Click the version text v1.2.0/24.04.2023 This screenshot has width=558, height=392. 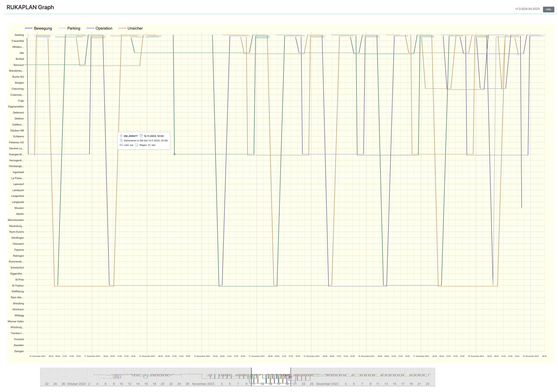(x=527, y=9)
